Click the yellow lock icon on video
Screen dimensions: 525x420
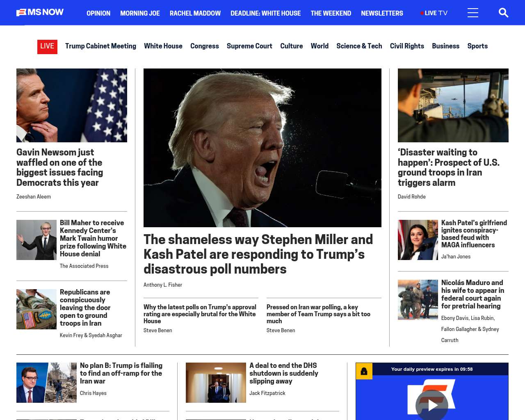[364, 371]
